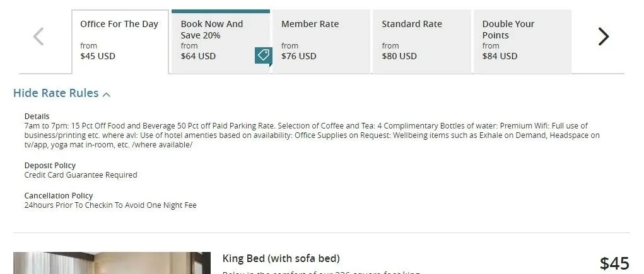Click the large $45 room price
The width and height of the screenshot is (644, 274).
click(614, 263)
